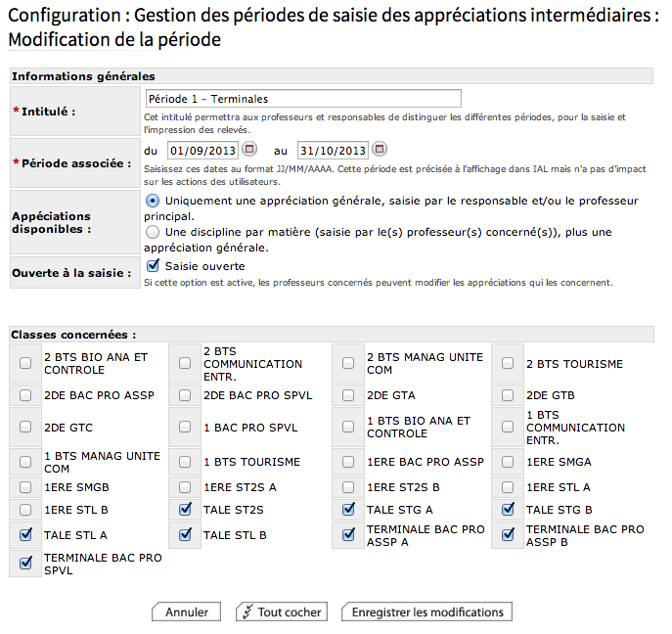672x634 pixels.
Task: Check the 1ERE SMGA class checkbox
Action: [508, 462]
